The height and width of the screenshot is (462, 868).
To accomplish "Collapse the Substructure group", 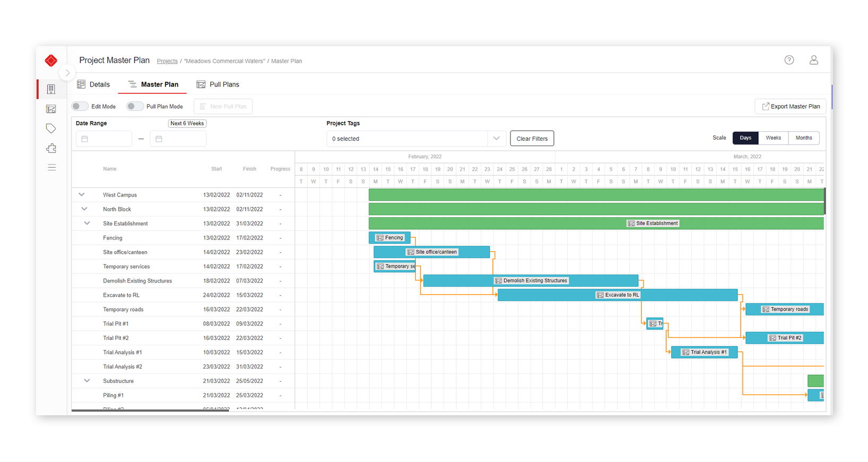I will 87,381.
